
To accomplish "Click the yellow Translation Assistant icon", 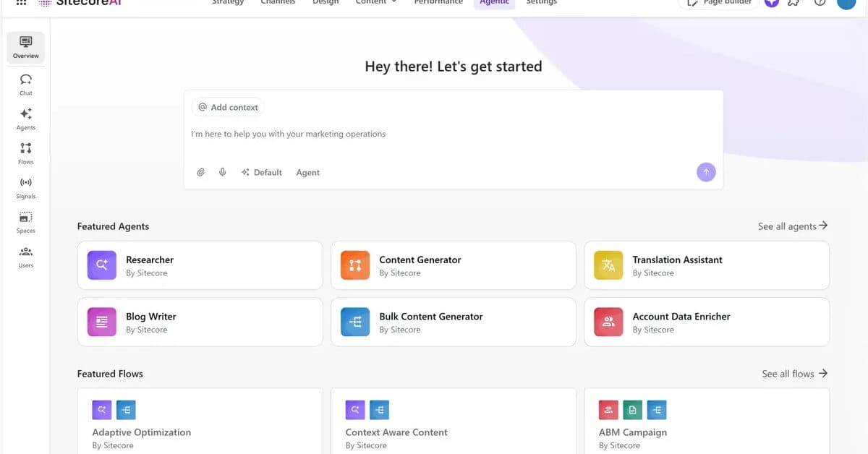I will pos(608,265).
